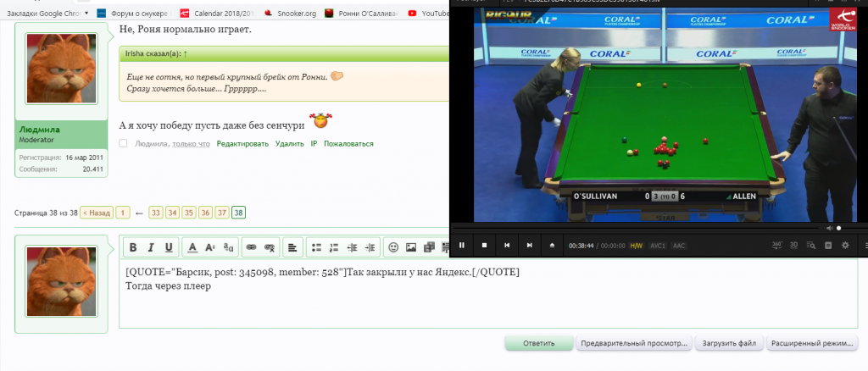Click the AVC1 video codec label
Image resolution: width=868 pixels, height=371 pixels.
(x=658, y=246)
